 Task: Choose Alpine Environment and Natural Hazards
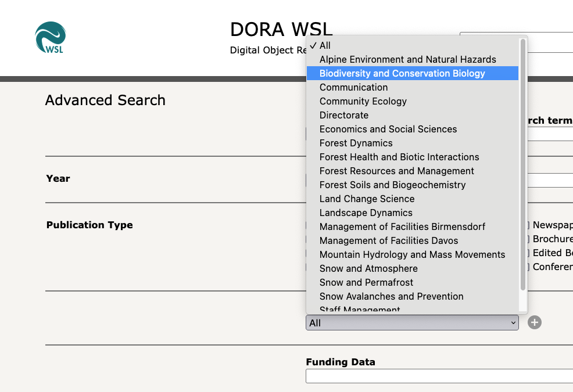click(412, 59)
